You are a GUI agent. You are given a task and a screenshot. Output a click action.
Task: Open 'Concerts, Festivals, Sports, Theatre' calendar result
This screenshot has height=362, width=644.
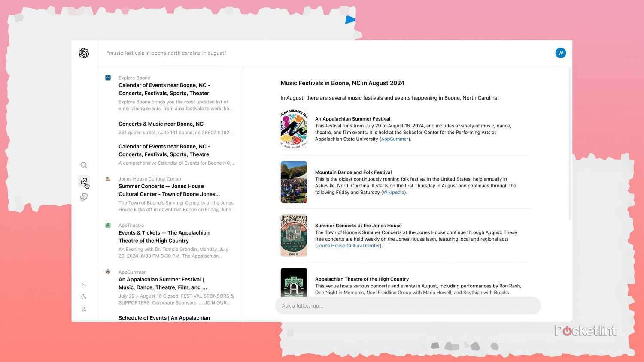click(164, 151)
